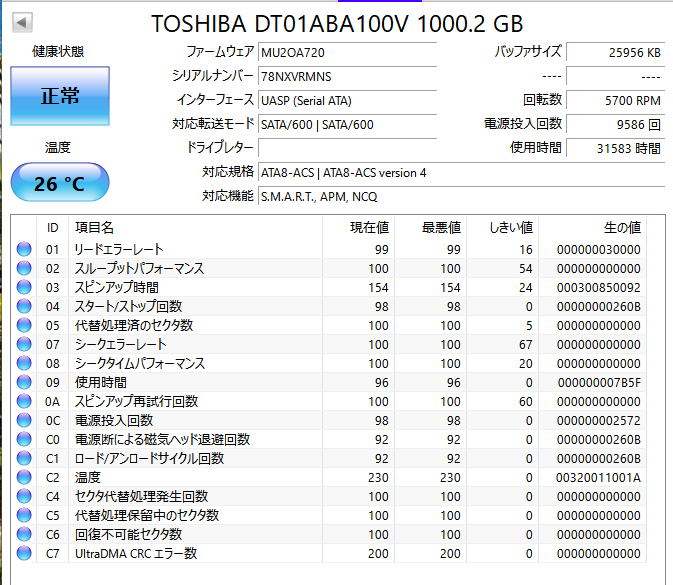
Task: Select the スループットパフォーマンス row name
Action: click(139, 269)
